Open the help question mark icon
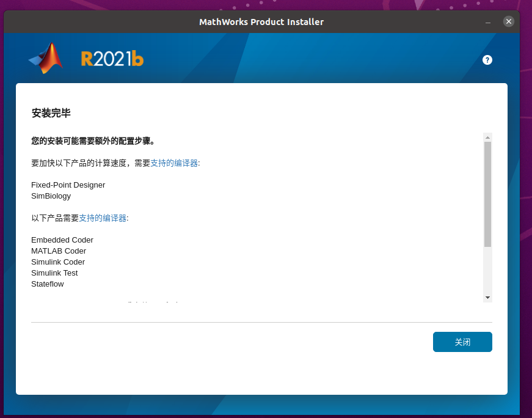This screenshot has height=418, width=532. [487, 60]
